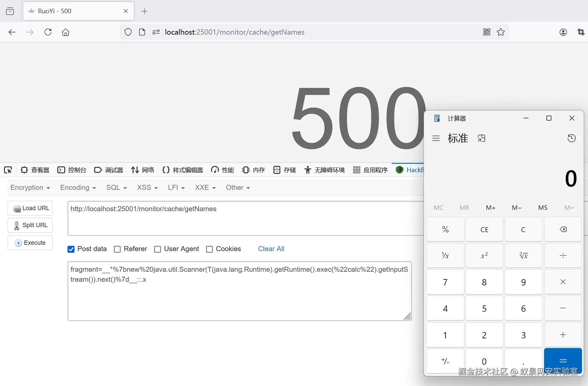
Task: Open the QR code icon in address bar
Action: [x=487, y=32]
